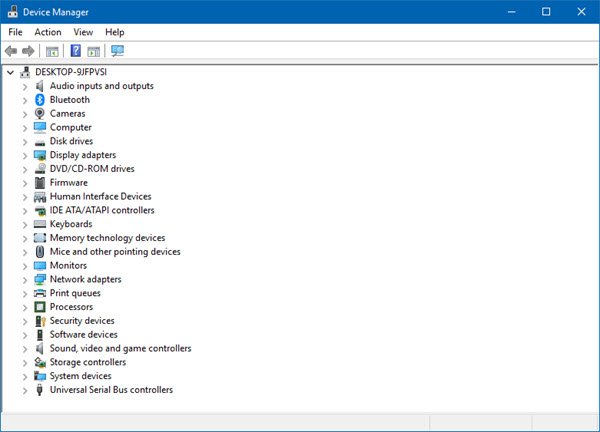Click the Back arrow in toolbar

click(11, 51)
